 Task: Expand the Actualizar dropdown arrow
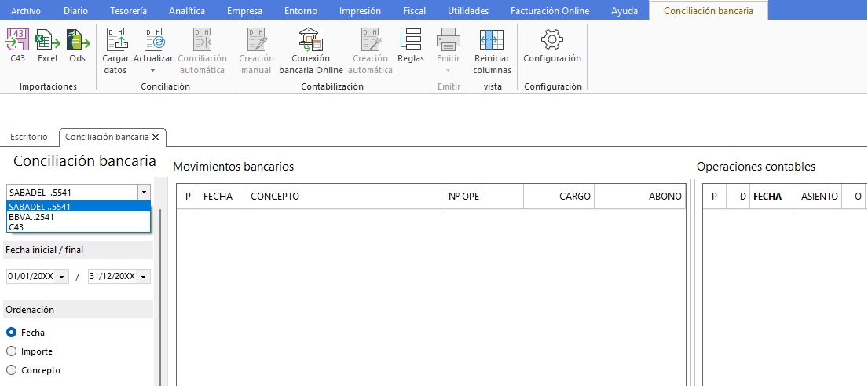click(x=153, y=70)
